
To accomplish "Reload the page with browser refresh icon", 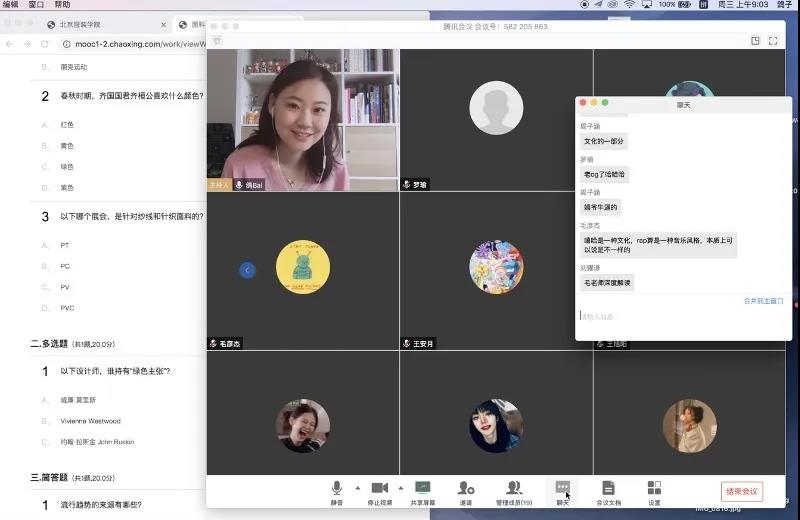I will (44, 44).
